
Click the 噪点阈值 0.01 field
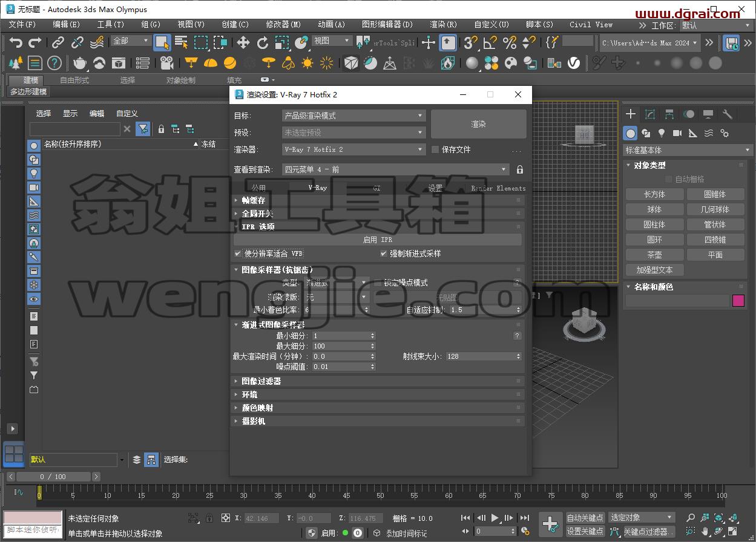[343, 367]
